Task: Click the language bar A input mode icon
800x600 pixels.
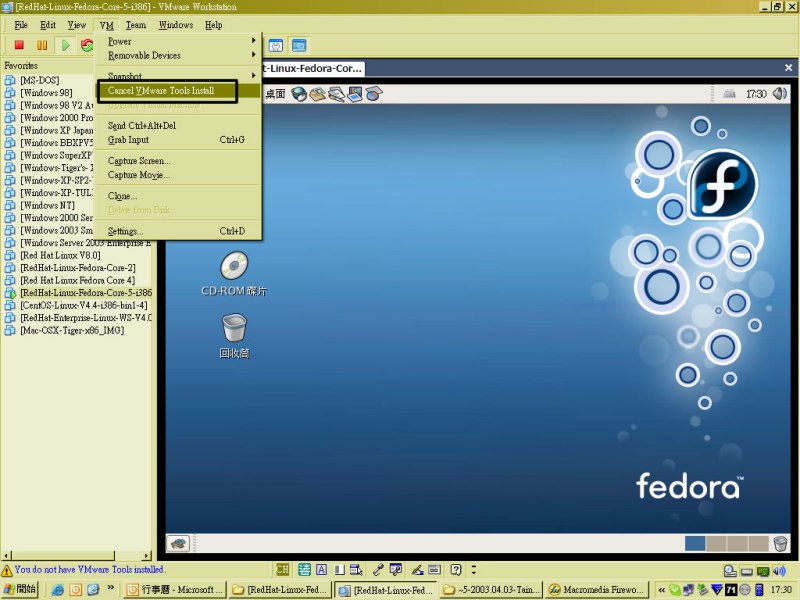Action: [321, 569]
